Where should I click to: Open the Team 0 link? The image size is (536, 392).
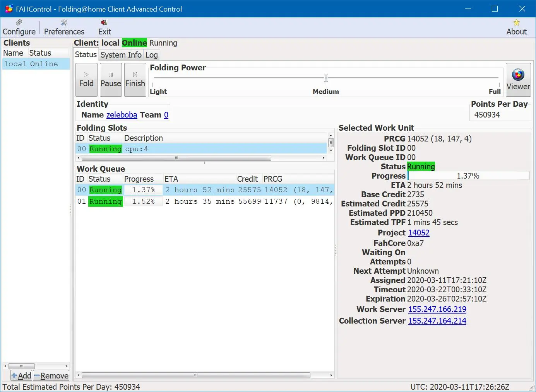166,115
